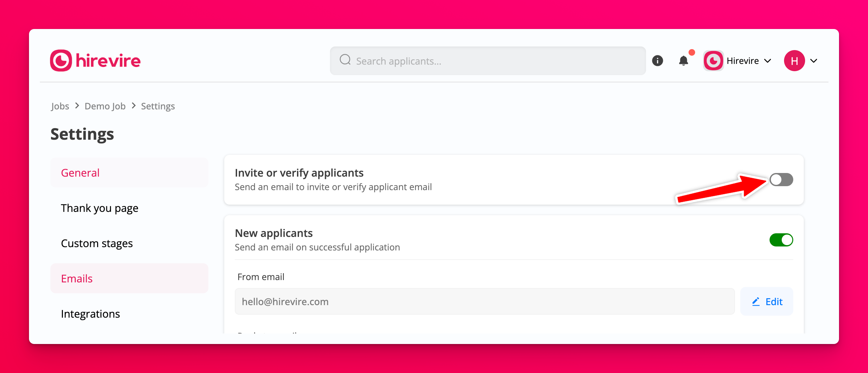Click the hirevire logo in header
Image resolution: width=868 pixels, height=373 pixels.
95,61
